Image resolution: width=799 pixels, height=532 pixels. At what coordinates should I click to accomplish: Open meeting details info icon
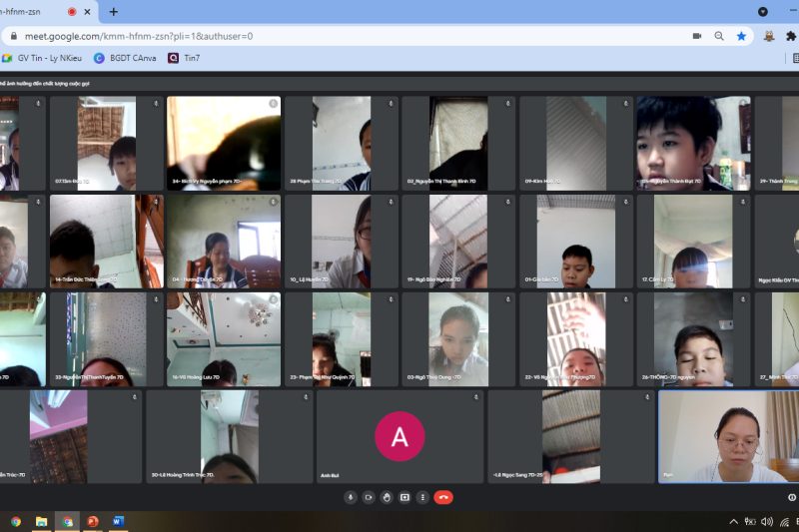792,497
